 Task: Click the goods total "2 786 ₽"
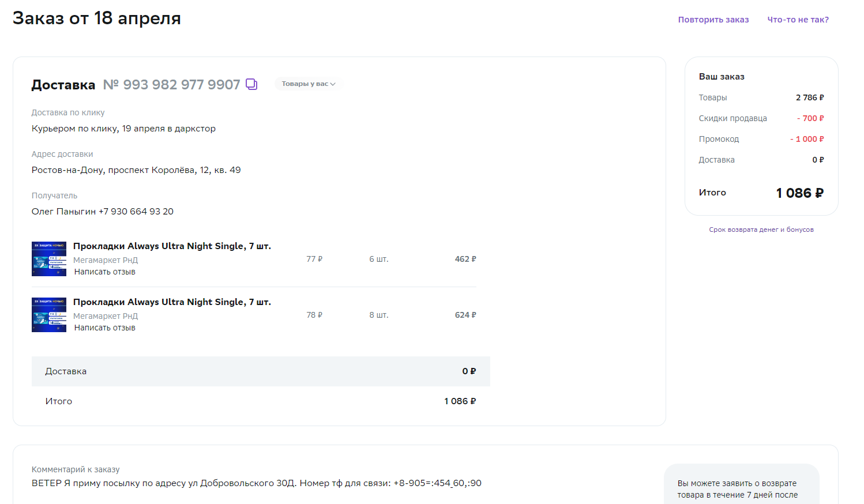click(x=810, y=97)
